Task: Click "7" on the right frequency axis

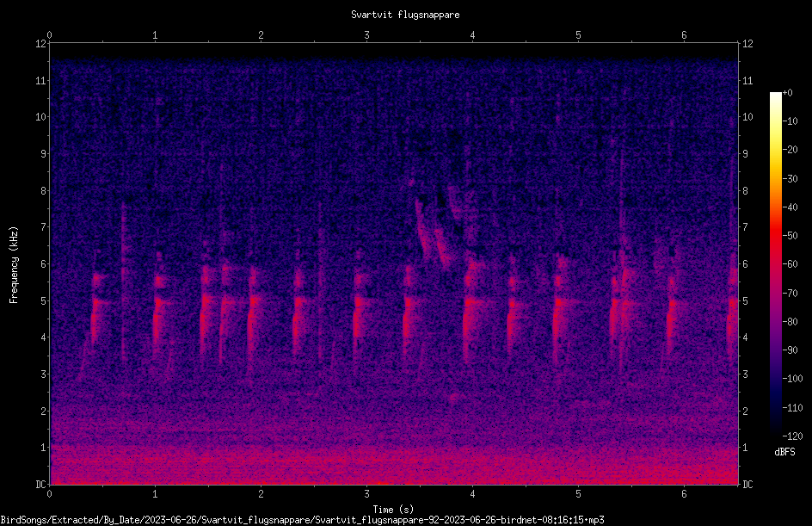Action: pyautogui.click(x=745, y=227)
